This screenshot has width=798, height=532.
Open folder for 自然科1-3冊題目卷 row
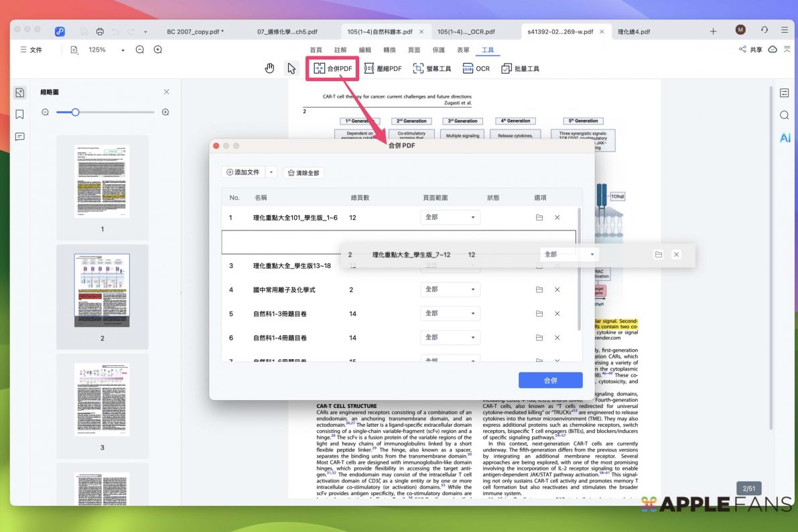(x=539, y=314)
